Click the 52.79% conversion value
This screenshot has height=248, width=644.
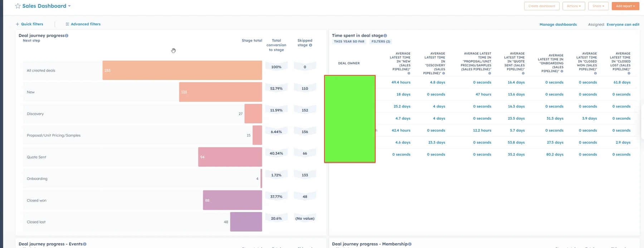pos(276,88)
